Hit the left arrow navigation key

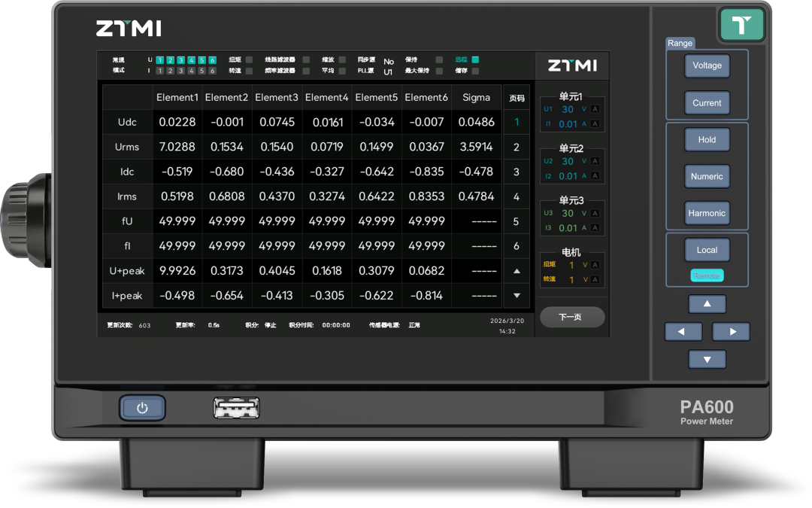point(683,331)
